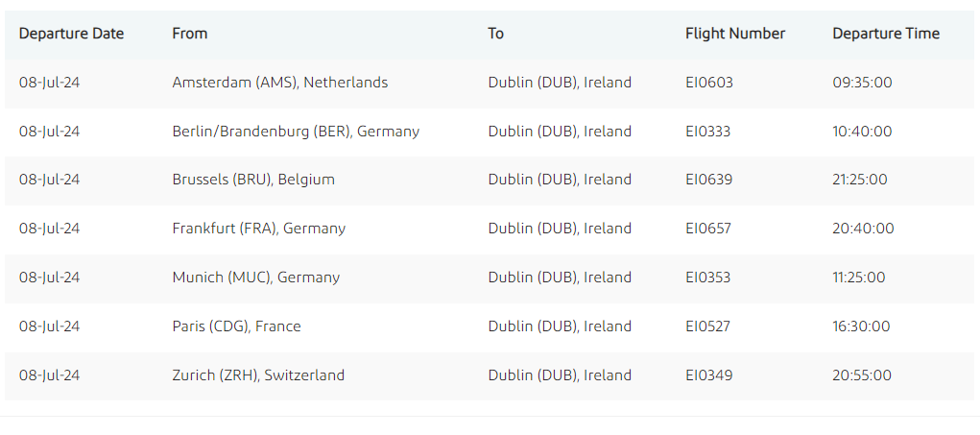Select the 09:35:00 departure time
This screenshot has width=980, height=435.
[863, 83]
